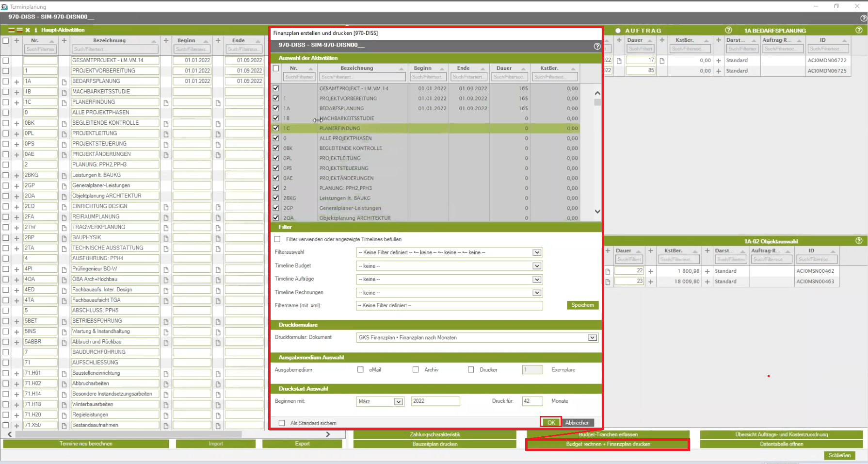
Task: Click OK to confirm Finanzplan dialog
Action: click(x=551, y=423)
